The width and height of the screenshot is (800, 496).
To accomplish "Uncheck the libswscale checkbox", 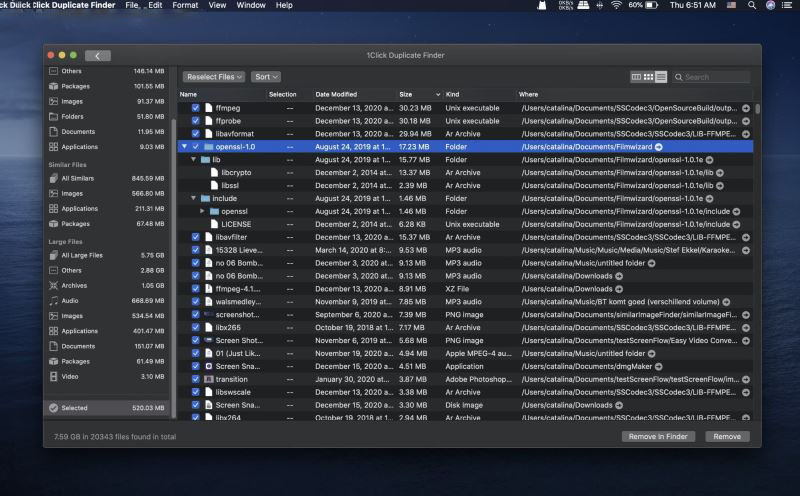I will [195, 392].
